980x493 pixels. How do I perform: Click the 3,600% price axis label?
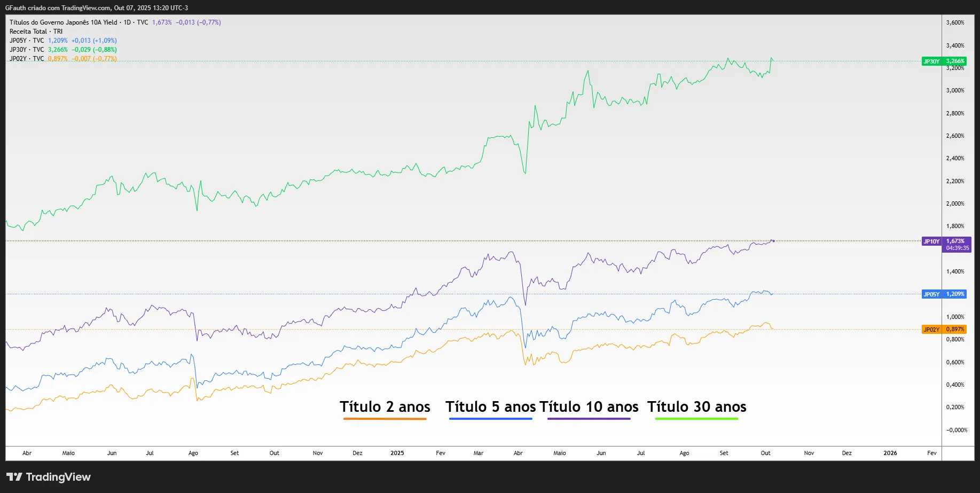[x=955, y=22]
